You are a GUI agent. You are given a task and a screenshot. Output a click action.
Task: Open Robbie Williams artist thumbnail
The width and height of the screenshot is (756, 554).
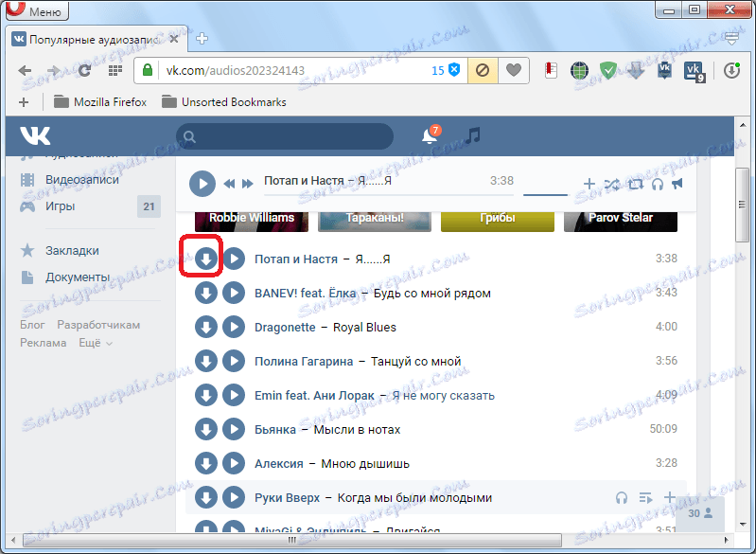[251, 222]
